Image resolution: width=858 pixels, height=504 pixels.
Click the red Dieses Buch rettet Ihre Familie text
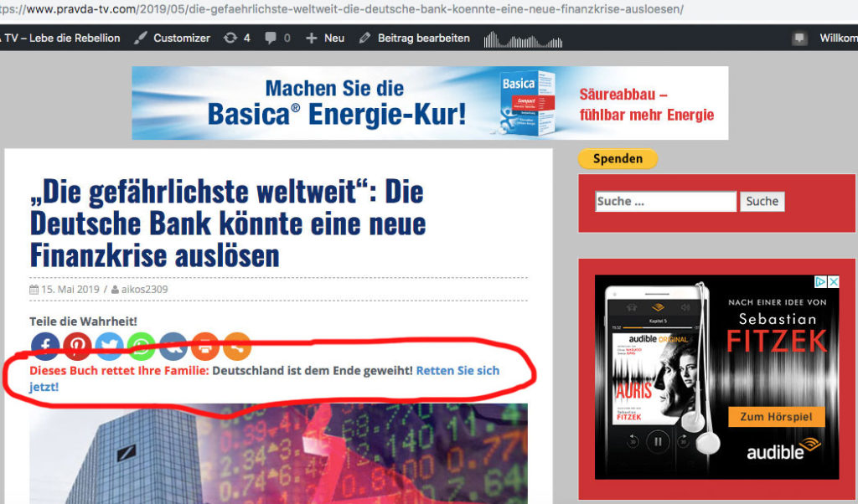(119, 371)
